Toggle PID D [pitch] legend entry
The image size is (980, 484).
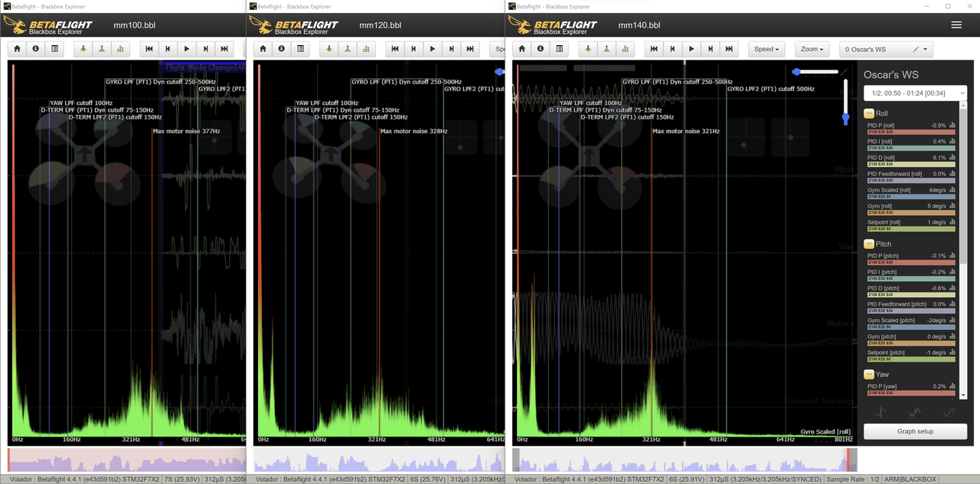point(911,291)
